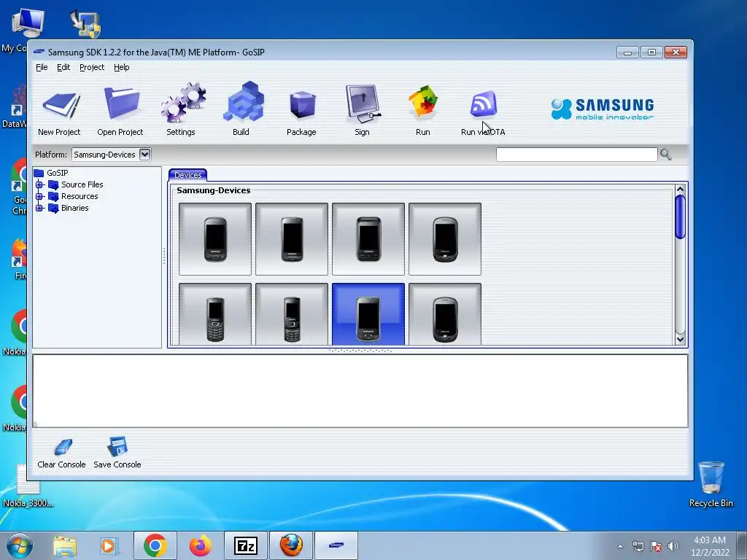Click the device search input field
This screenshot has width=747, height=560.
[576, 155]
